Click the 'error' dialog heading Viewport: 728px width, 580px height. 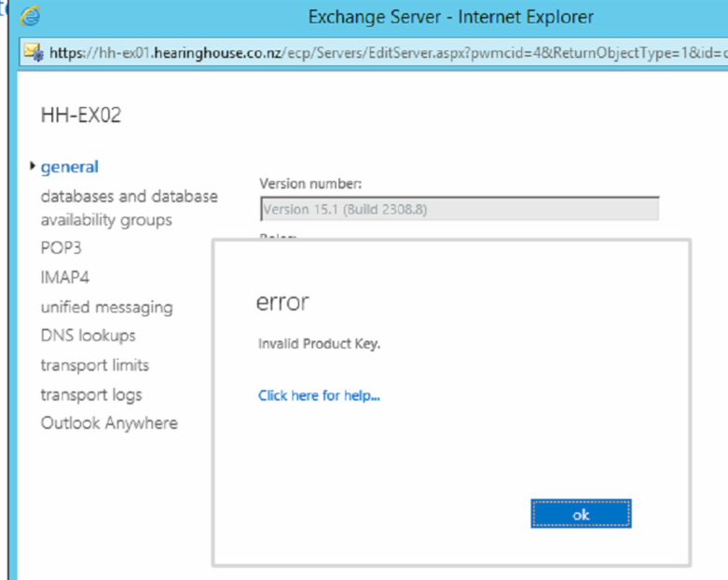[x=282, y=302]
